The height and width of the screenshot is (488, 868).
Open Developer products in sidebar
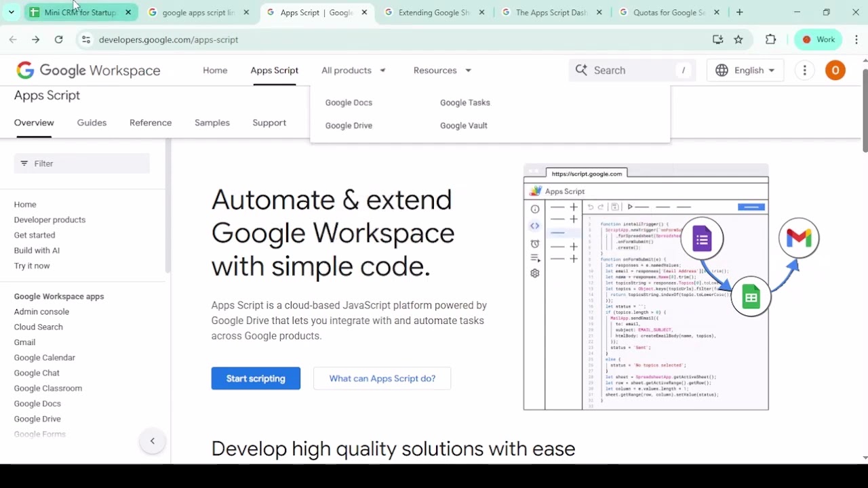50,220
